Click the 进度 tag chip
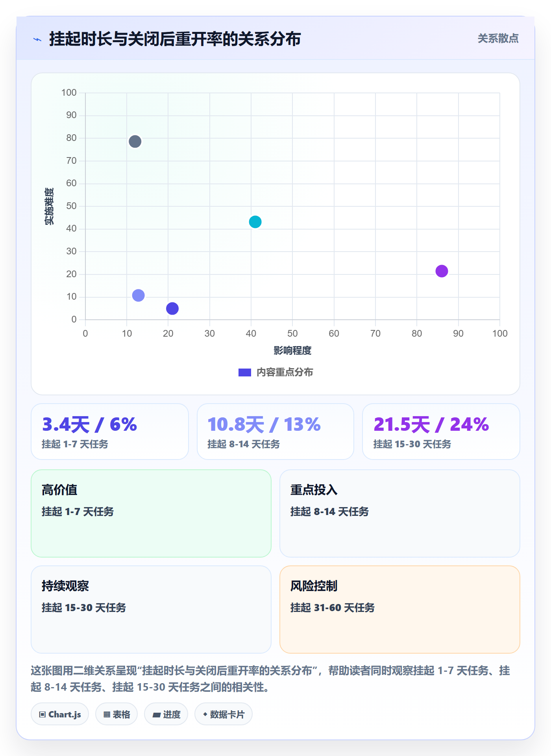Screen dimensions: 551x756 pyautogui.click(x=166, y=714)
